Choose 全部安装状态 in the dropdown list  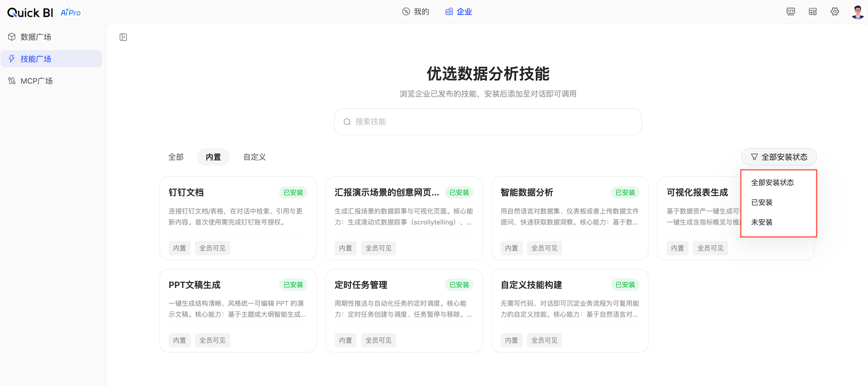tap(772, 182)
